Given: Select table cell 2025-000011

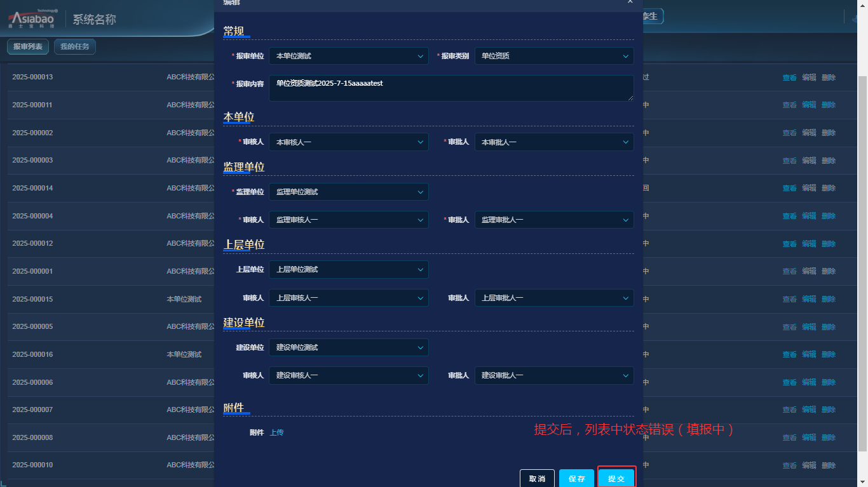Looking at the screenshot, I should pos(32,105).
